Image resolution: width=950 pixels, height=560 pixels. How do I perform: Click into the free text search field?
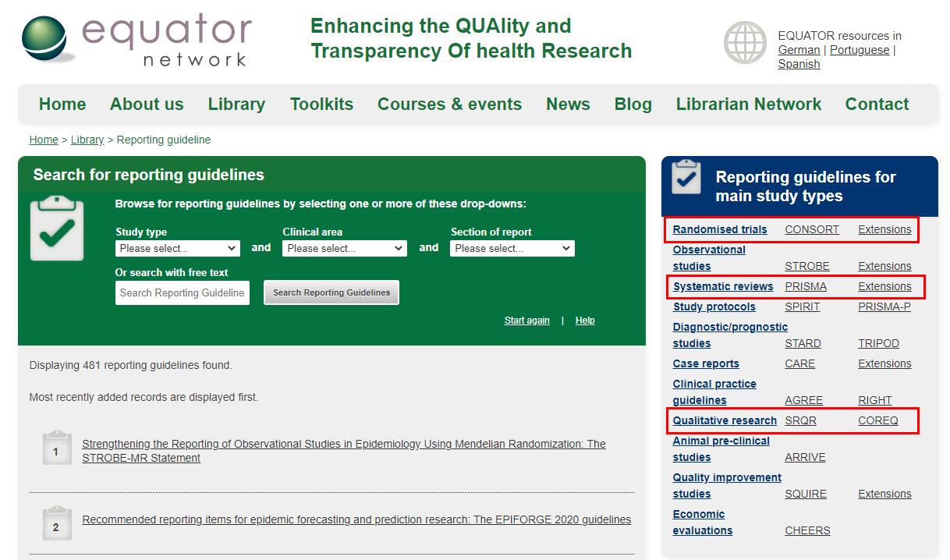pyautogui.click(x=183, y=292)
